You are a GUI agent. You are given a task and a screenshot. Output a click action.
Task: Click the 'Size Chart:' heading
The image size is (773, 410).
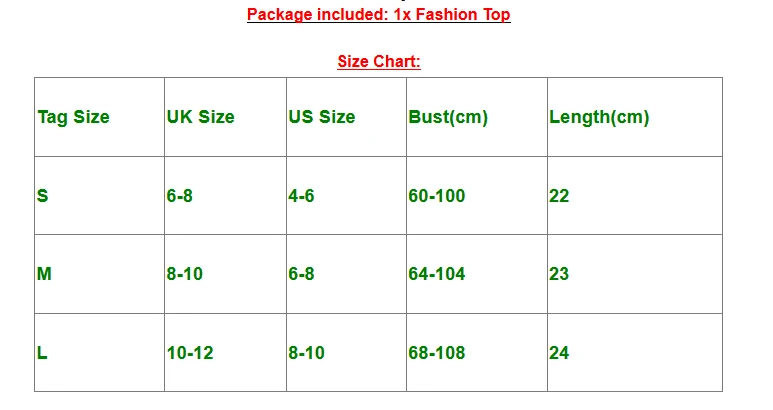pyautogui.click(x=378, y=62)
